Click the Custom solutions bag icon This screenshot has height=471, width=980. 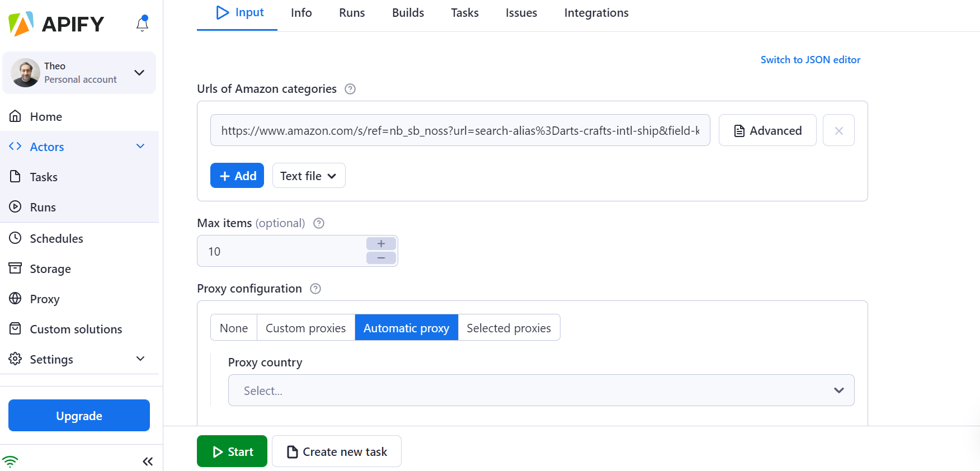point(16,329)
